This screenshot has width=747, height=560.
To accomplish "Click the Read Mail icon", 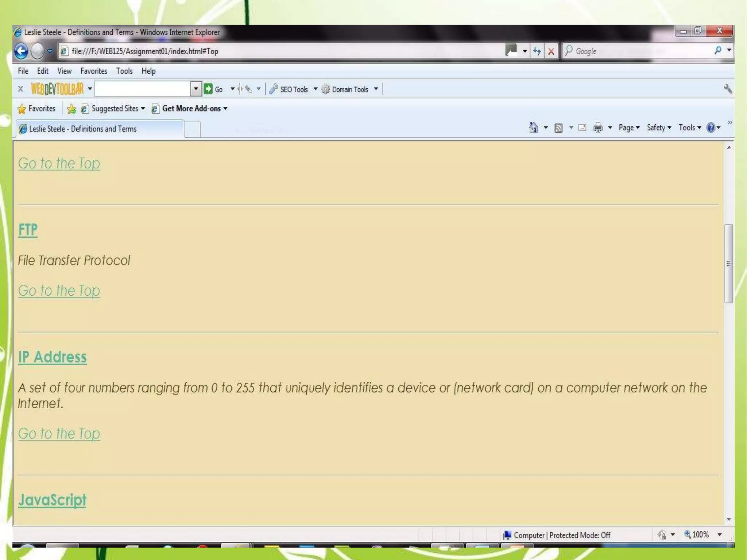I will click(582, 128).
